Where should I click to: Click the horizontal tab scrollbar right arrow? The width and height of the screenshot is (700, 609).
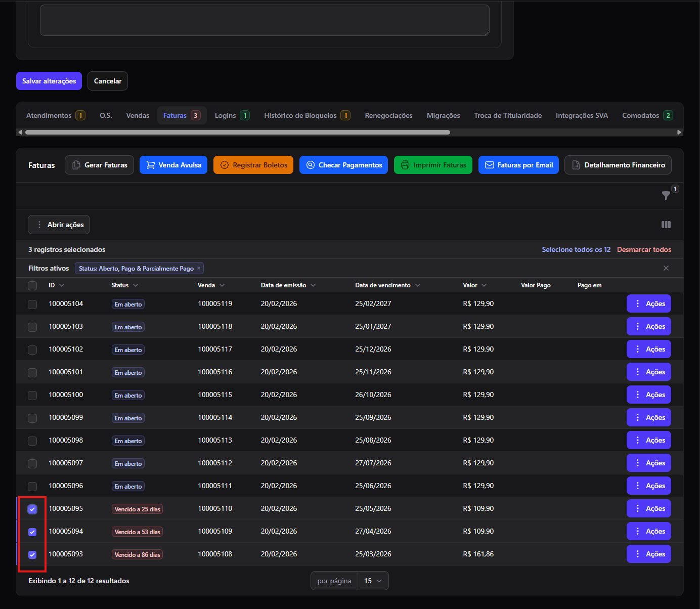click(x=679, y=132)
